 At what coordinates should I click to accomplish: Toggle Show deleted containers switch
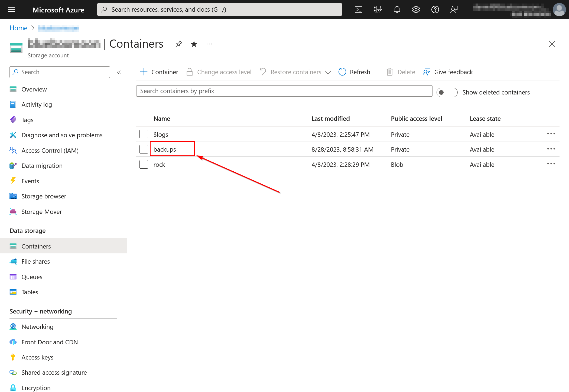(x=447, y=92)
